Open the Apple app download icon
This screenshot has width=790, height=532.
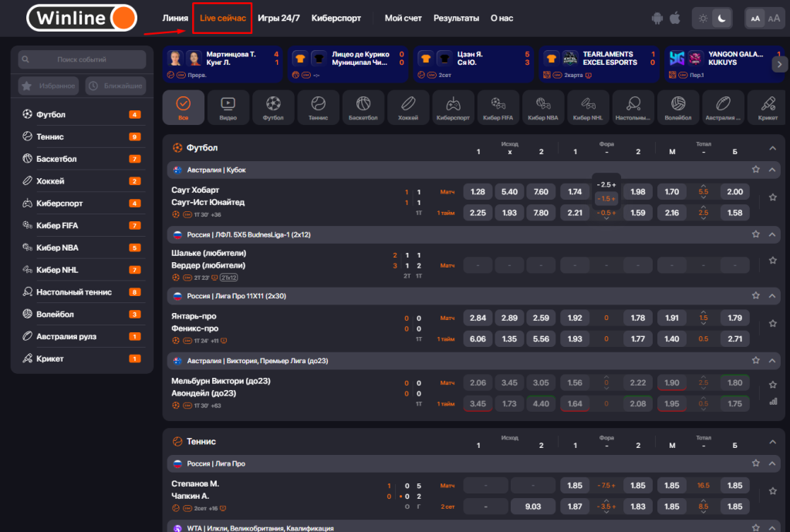pos(675,19)
